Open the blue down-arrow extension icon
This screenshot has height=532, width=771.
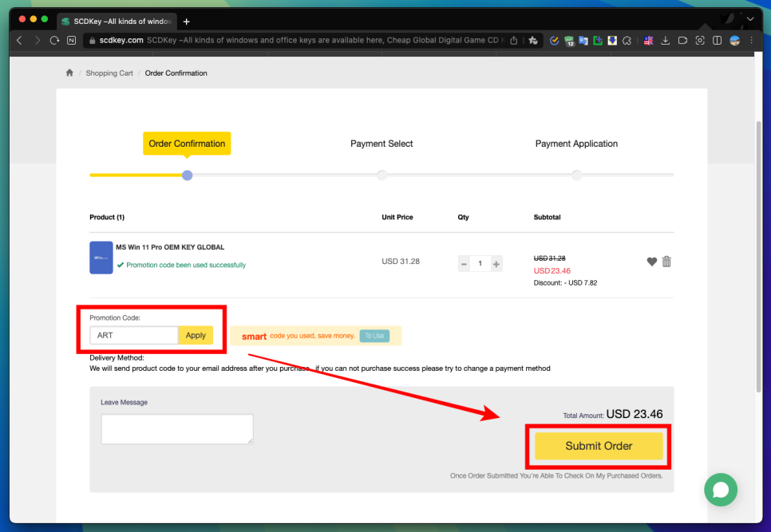612,41
